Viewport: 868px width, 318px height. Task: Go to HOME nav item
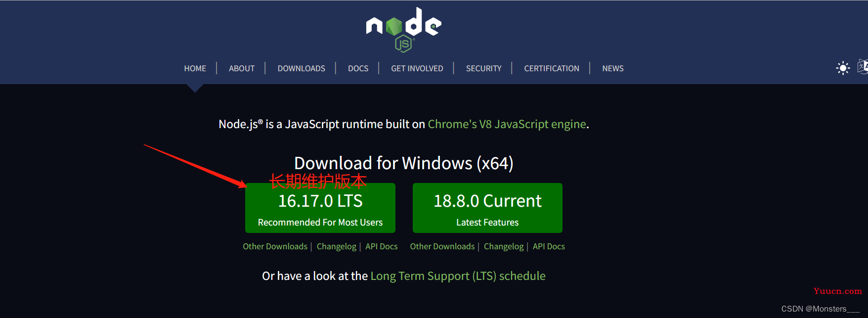point(195,68)
